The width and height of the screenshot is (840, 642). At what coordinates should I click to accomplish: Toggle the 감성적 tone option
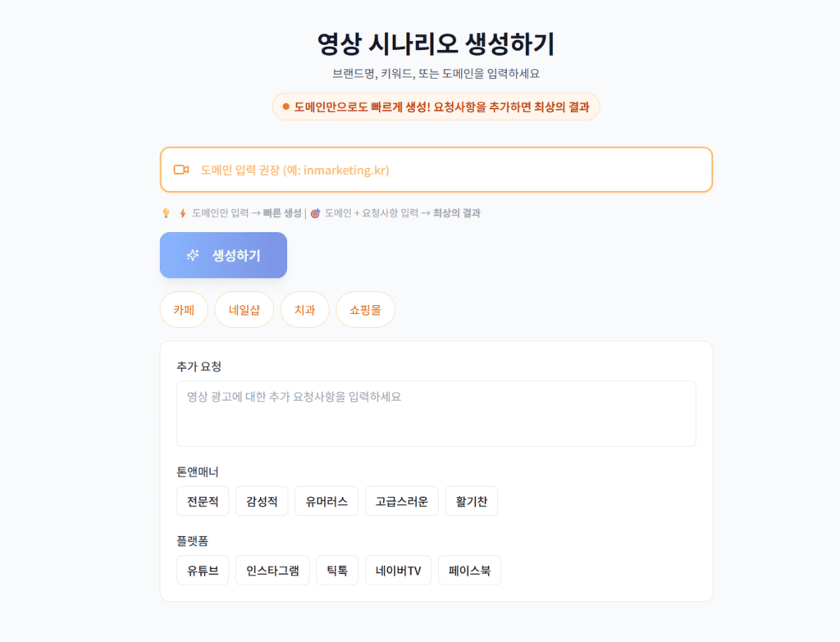[262, 502]
